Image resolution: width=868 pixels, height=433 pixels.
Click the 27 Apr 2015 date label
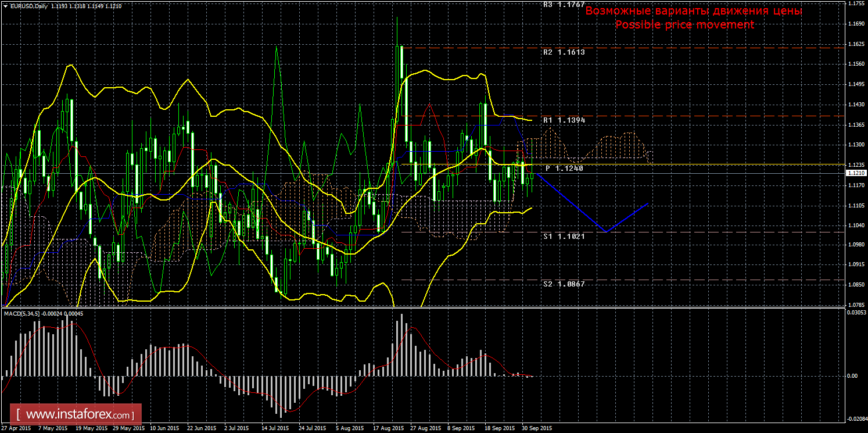16,428
